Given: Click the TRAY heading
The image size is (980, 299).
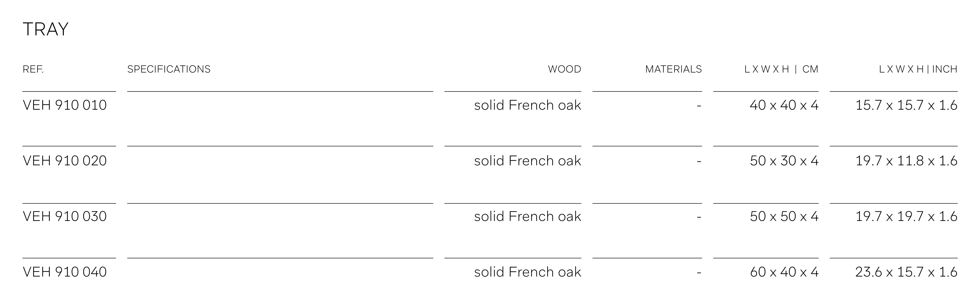Looking at the screenshot, I should (46, 29).
